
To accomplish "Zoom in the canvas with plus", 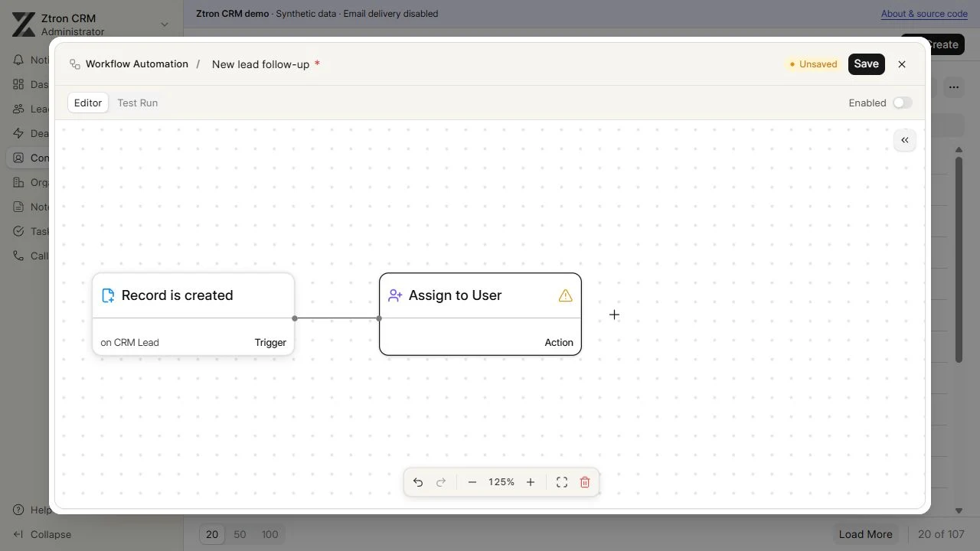I will click(531, 482).
